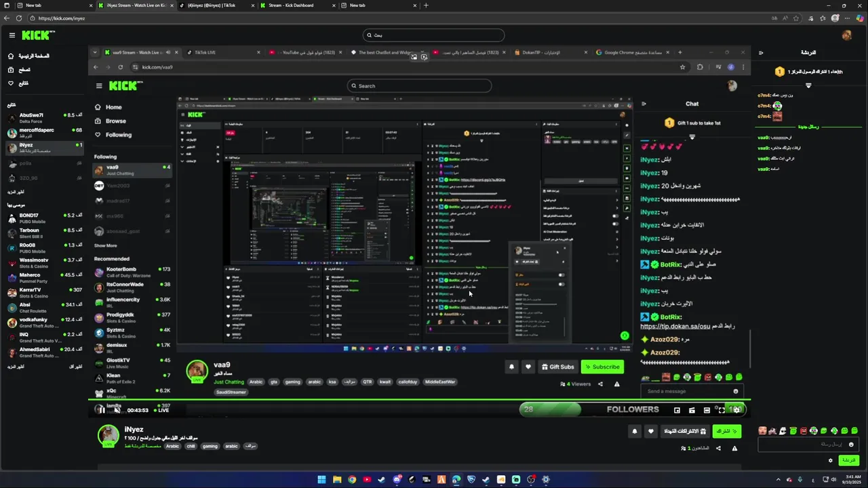The width and height of the screenshot is (868, 488).
Task: Click the green KICK logo
Action: point(38,35)
